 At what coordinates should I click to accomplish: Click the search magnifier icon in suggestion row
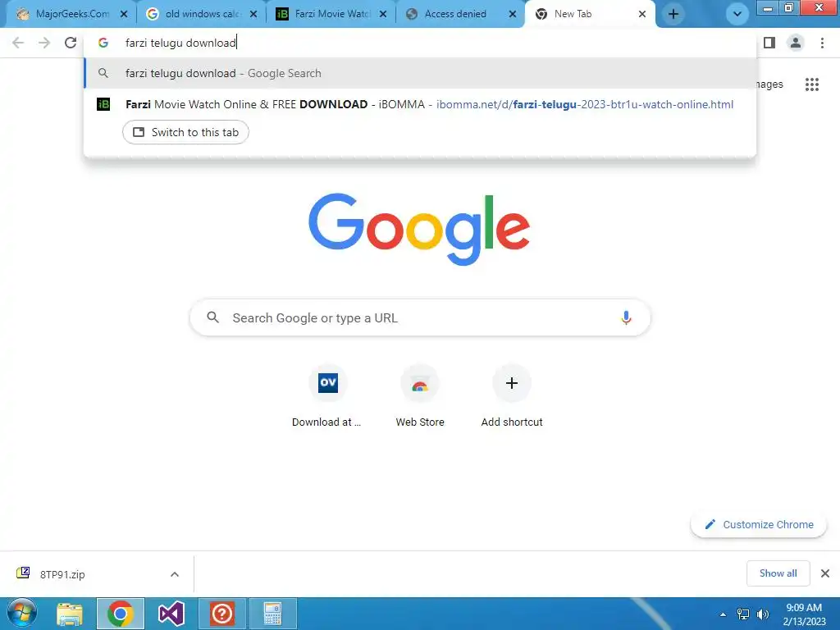pyautogui.click(x=103, y=73)
